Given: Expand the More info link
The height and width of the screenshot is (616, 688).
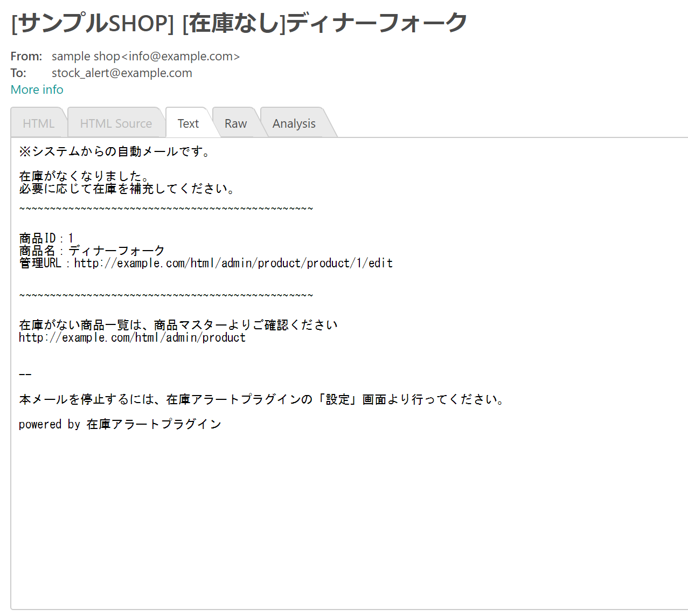Looking at the screenshot, I should click(x=37, y=89).
